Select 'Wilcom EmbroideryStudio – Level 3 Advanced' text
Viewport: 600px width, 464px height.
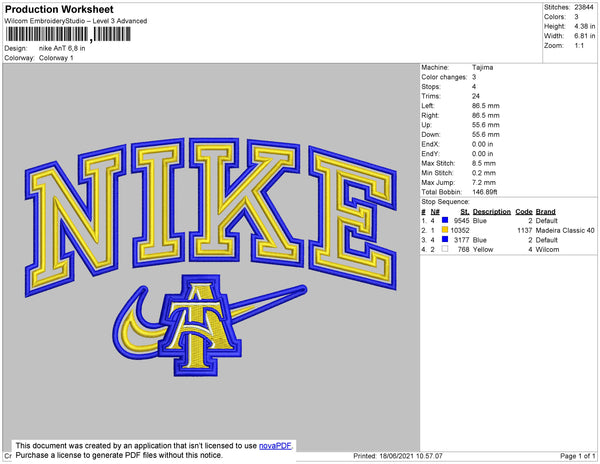[x=76, y=21]
